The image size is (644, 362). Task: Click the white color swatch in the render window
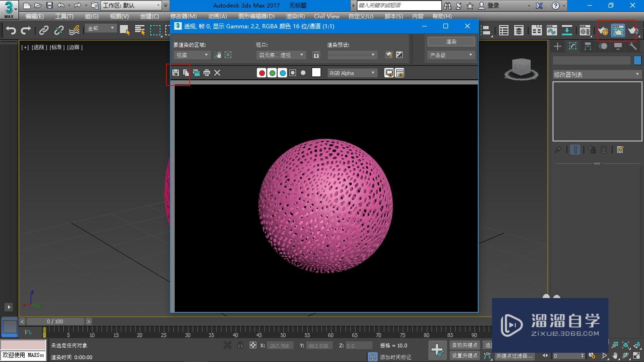click(x=316, y=73)
